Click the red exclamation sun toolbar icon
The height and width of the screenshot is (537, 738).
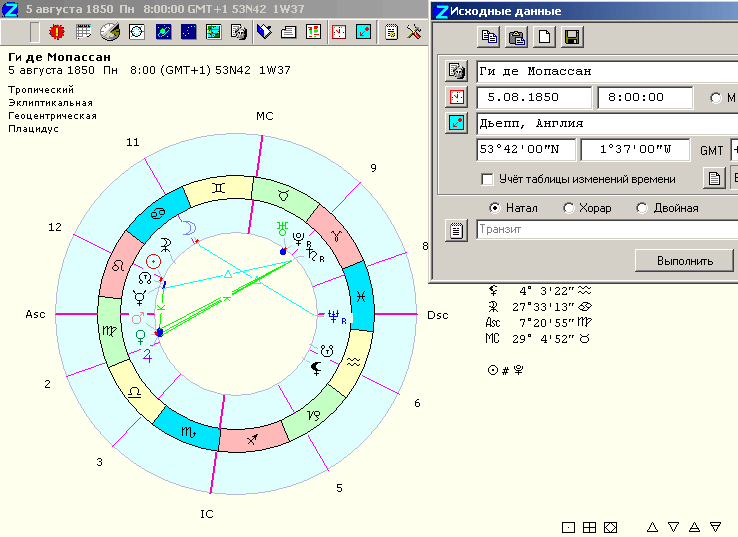57,32
